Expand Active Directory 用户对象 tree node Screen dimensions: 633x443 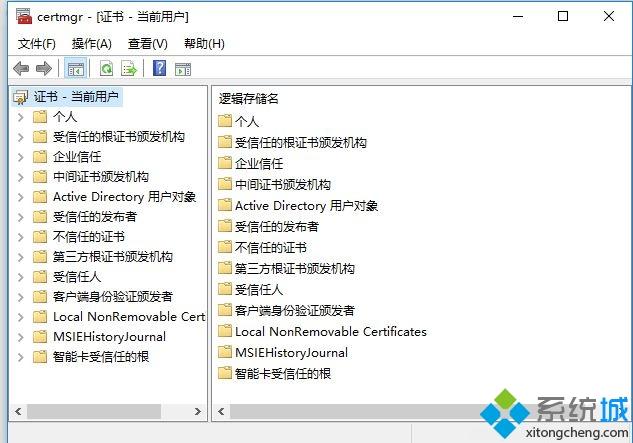click(21, 197)
